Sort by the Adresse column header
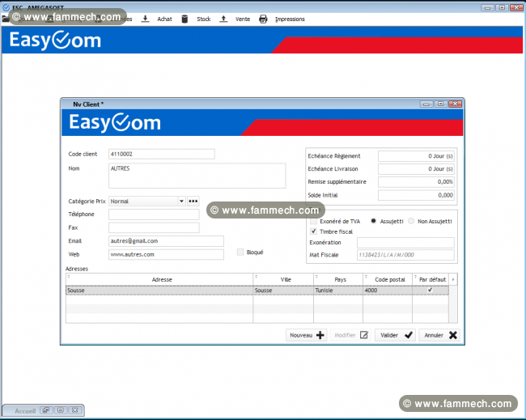The height and width of the screenshot is (420, 526). click(159, 279)
